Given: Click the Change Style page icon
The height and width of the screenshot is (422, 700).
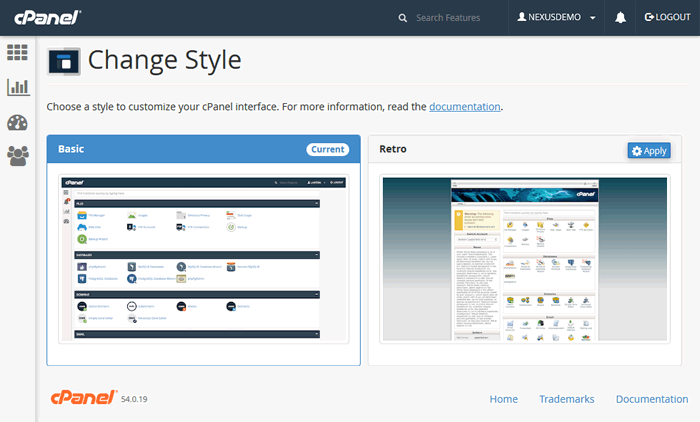Looking at the screenshot, I should pyautogui.click(x=64, y=60).
